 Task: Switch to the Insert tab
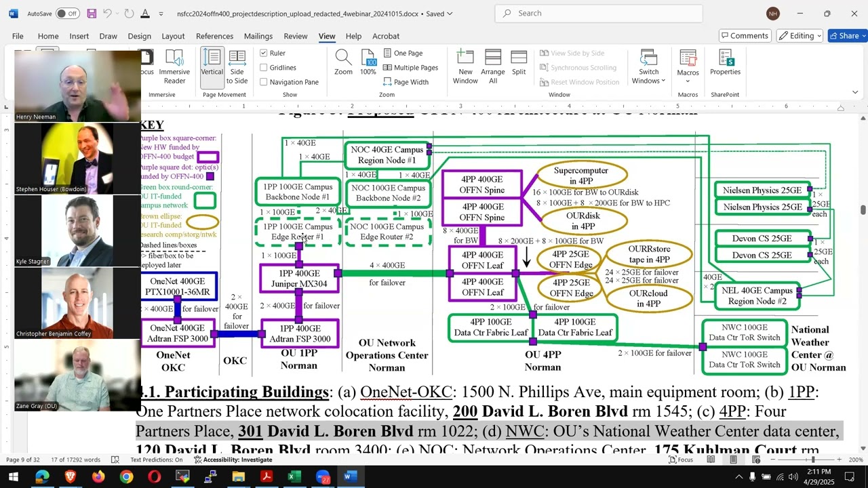[79, 36]
